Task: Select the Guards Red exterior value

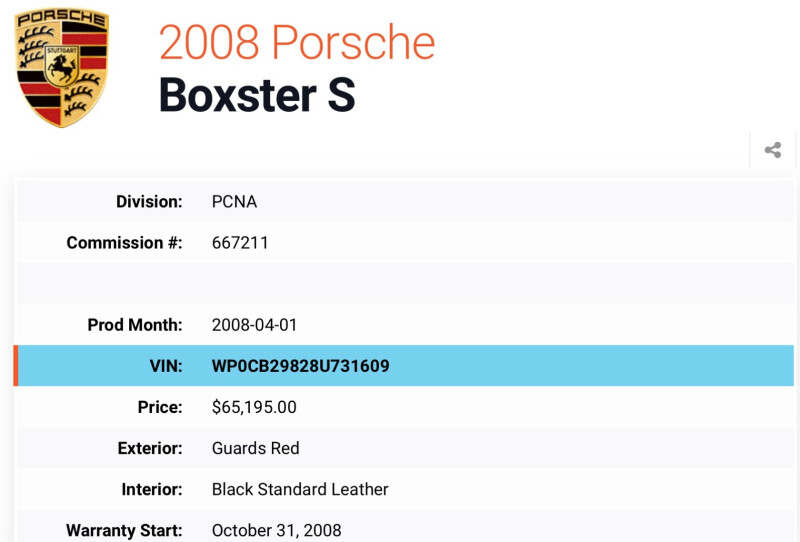Action: (255, 448)
